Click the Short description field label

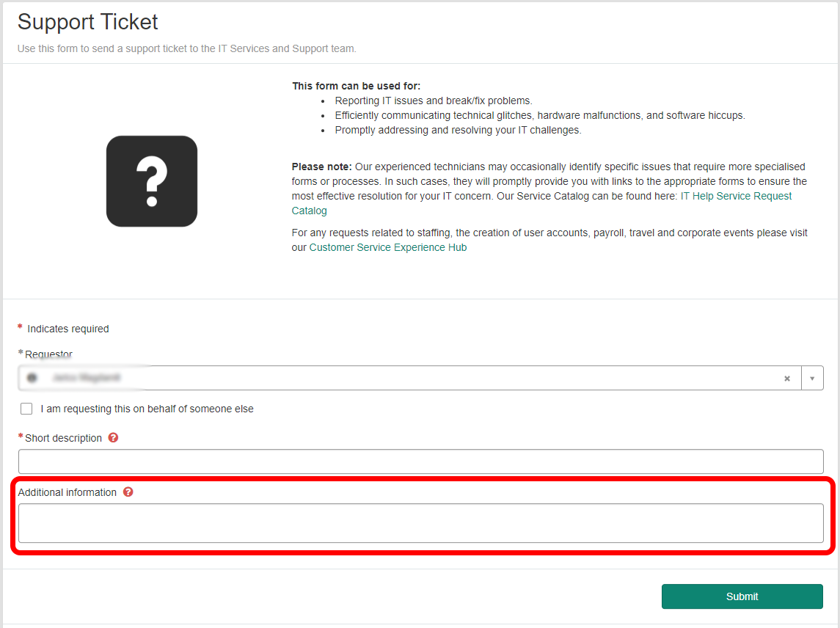[63, 438]
